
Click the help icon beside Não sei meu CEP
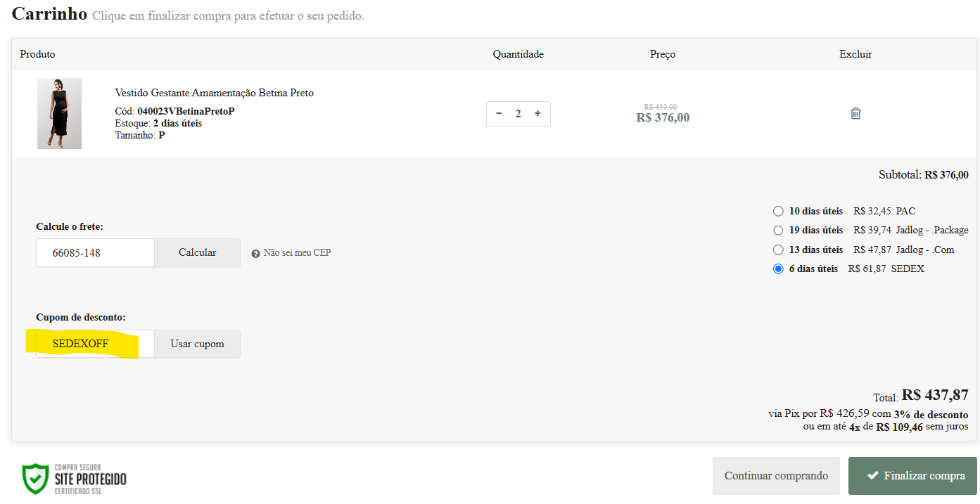255,253
